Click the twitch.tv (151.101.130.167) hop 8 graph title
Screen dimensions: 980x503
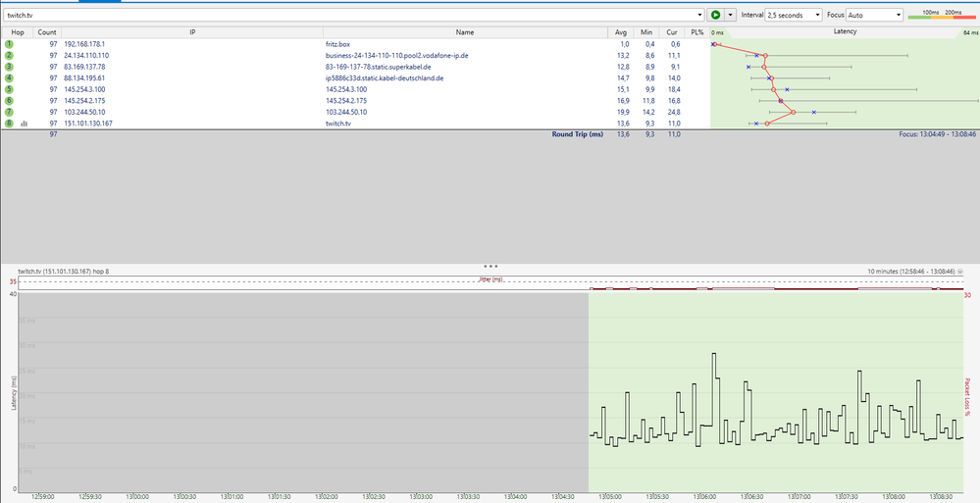coord(66,272)
